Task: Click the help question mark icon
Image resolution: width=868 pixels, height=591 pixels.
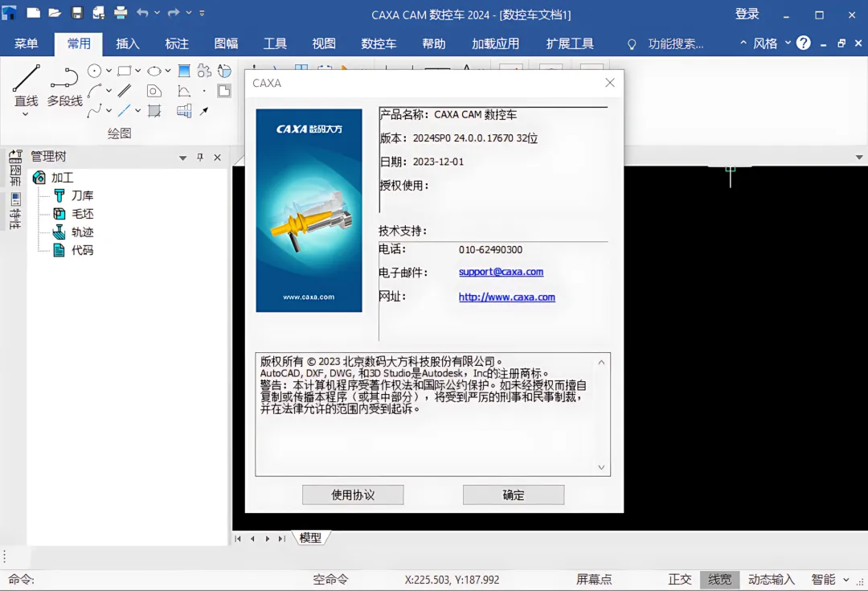Action: coord(803,43)
